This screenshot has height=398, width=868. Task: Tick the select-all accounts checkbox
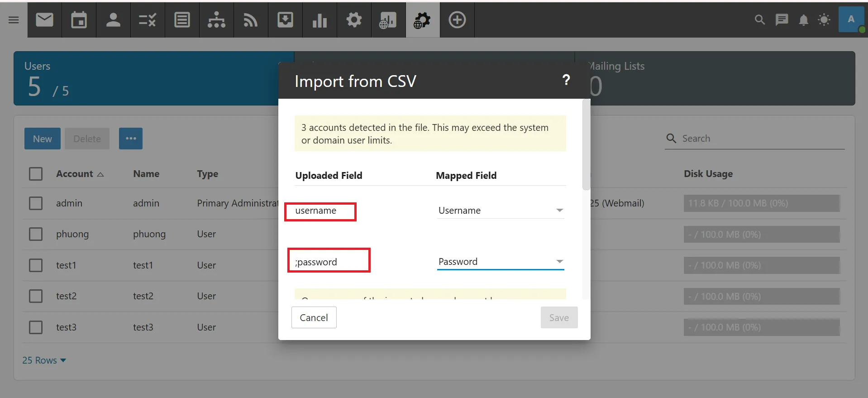(x=36, y=174)
